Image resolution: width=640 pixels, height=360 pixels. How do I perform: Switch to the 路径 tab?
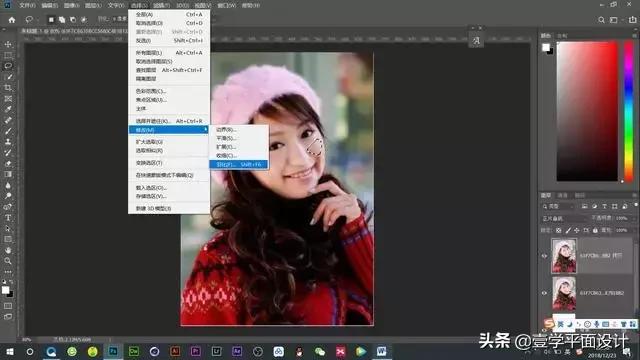580,196
